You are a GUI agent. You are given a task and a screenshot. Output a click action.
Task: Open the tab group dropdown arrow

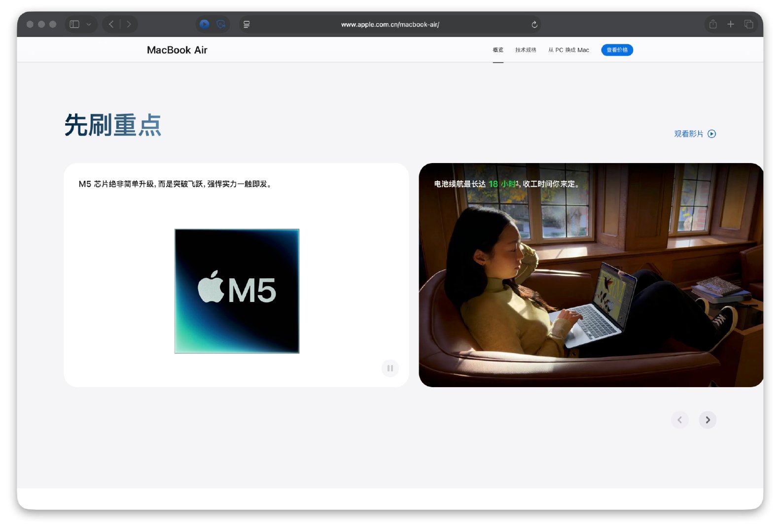(x=89, y=24)
